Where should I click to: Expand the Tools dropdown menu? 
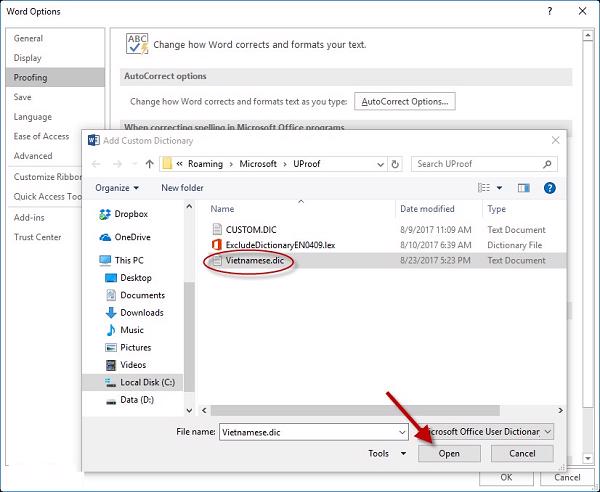click(387, 453)
